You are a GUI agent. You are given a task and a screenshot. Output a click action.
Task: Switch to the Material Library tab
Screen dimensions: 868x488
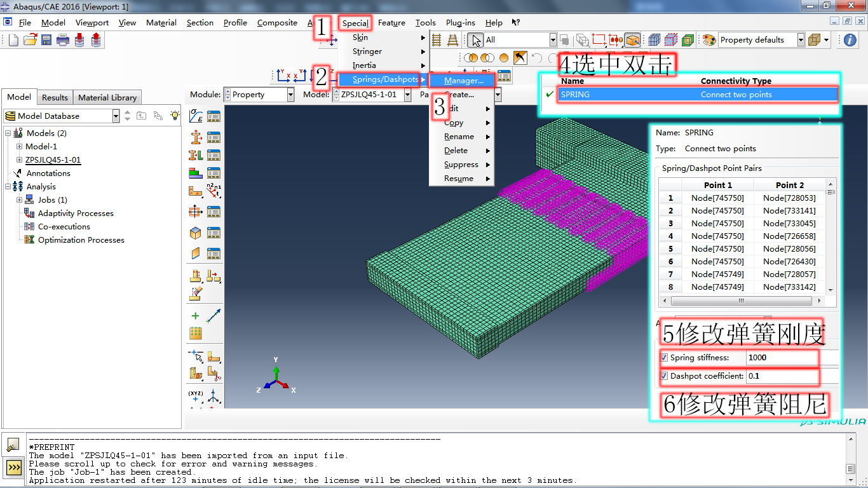click(107, 97)
